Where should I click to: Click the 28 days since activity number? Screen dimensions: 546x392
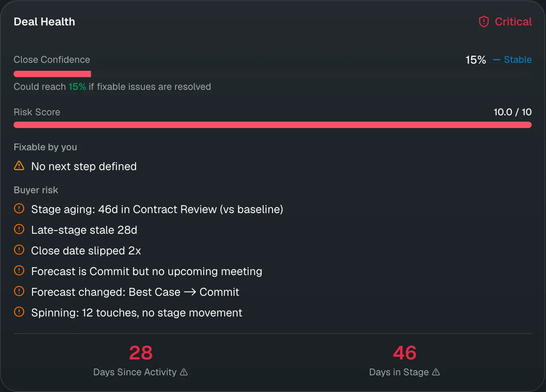(x=140, y=353)
